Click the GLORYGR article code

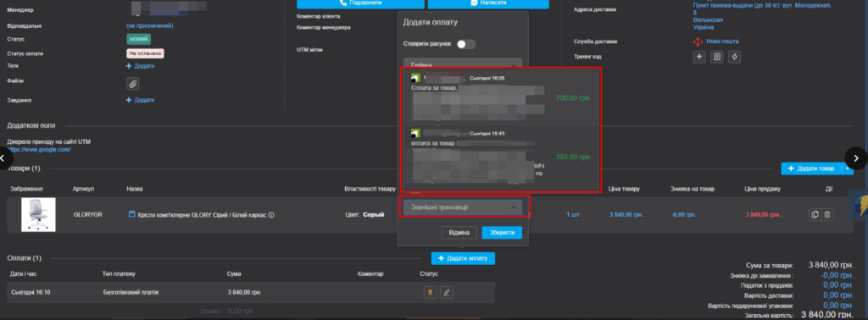point(88,214)
